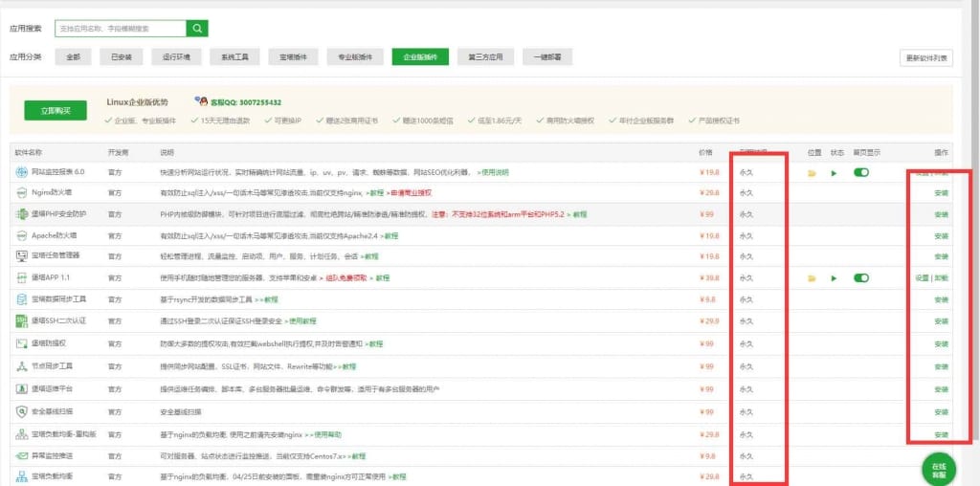Focus the 应用搜索 search input field
The image size is (980, 486).
click(x=120, y=29)
